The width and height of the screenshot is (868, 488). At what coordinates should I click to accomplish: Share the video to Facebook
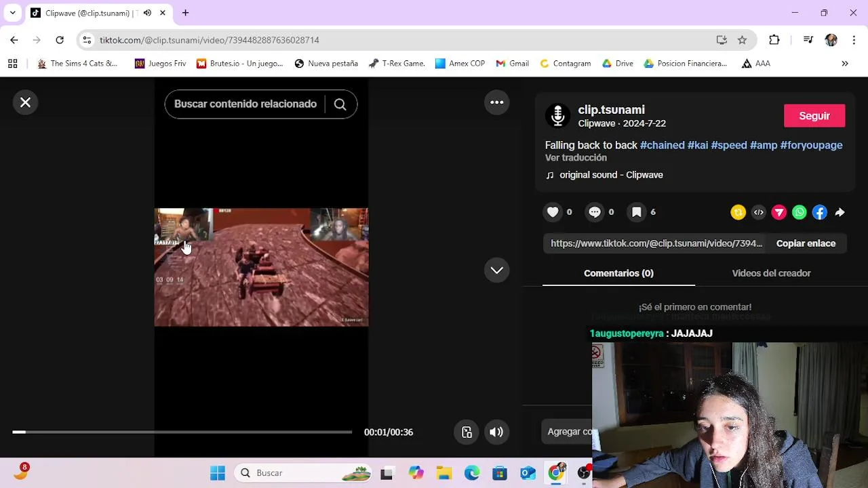coord(820,212)
